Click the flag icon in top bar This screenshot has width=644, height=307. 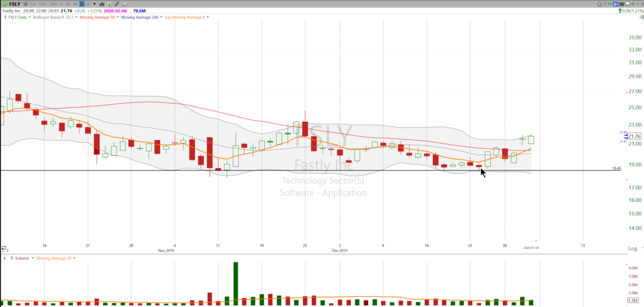point(605,4)
